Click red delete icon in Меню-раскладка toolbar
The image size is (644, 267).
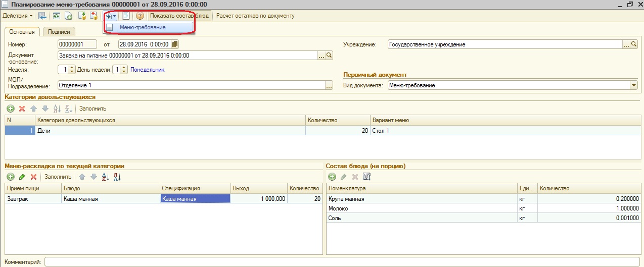33,177
